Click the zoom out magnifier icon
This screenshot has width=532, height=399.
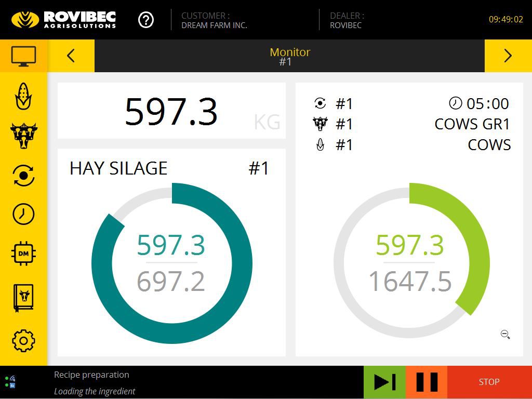[505, 335]
